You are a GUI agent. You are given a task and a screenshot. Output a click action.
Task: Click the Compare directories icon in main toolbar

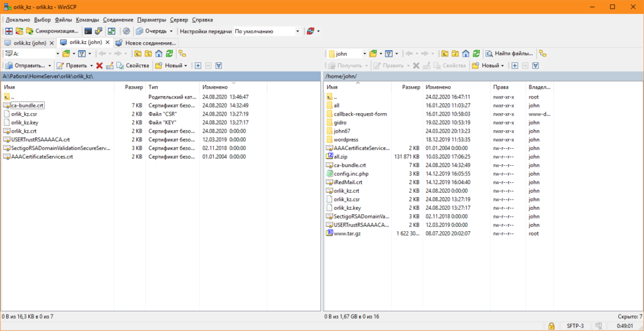click(9, 31)
